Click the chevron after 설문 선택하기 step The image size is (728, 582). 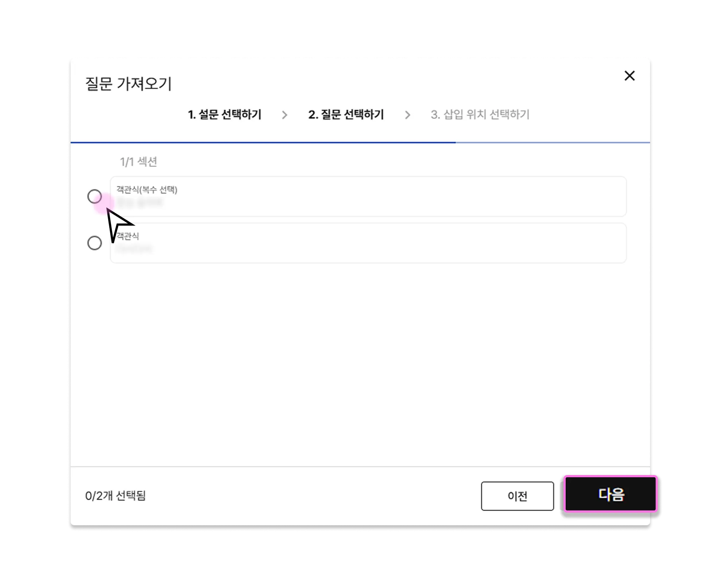click(x=285, y=115)
